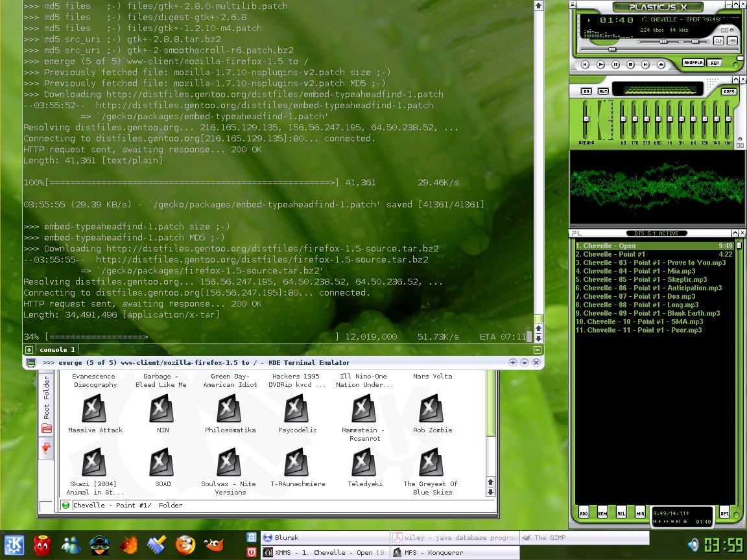Screen dimensions: 747x560
Task: Click the 60 Hz equalizer band slider
Action: click(x=623, y=119)
